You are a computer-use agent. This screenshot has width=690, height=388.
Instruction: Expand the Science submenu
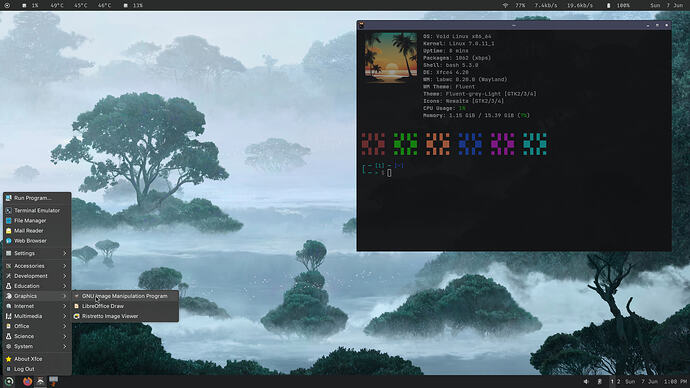37,337
